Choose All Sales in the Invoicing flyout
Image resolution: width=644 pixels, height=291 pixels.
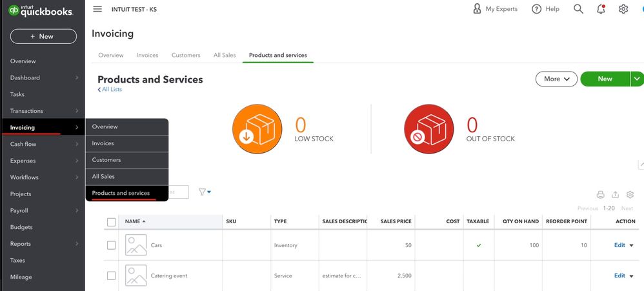click(x=127, y=177)
